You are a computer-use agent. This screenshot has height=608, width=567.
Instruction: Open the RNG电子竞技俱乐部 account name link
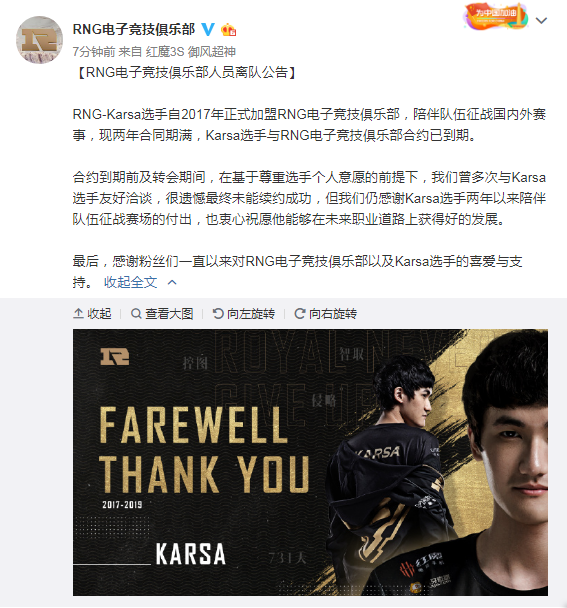point(133,29)
